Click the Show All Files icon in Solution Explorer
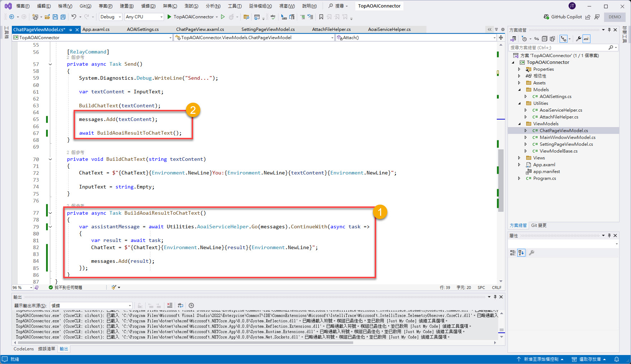Screen dimensions: 631x364 click(552, 39)
